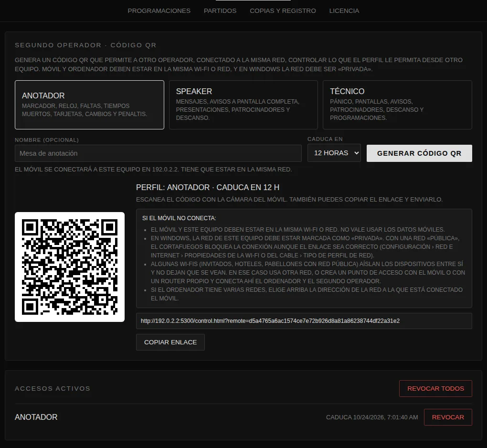Click Generar código QR button
487x448 pixels.
tap(419, 153)
